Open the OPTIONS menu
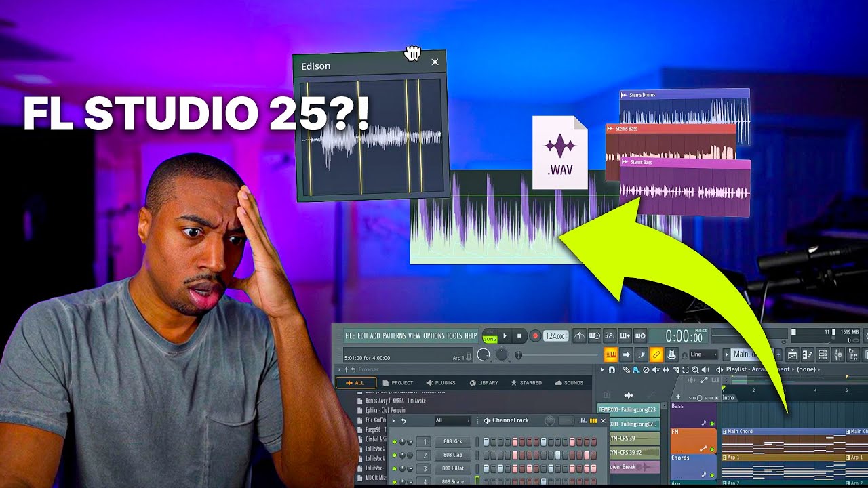 (434, 335)
